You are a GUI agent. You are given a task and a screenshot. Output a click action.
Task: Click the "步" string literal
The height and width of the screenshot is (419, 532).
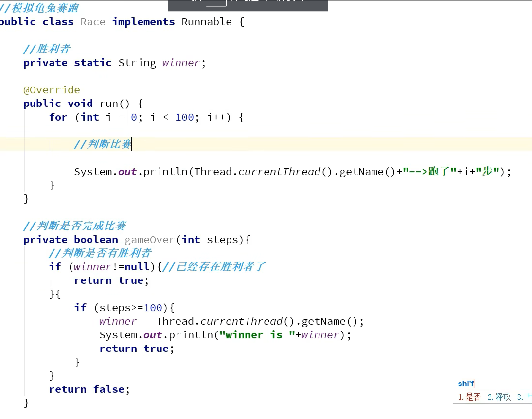pos(488,171)
